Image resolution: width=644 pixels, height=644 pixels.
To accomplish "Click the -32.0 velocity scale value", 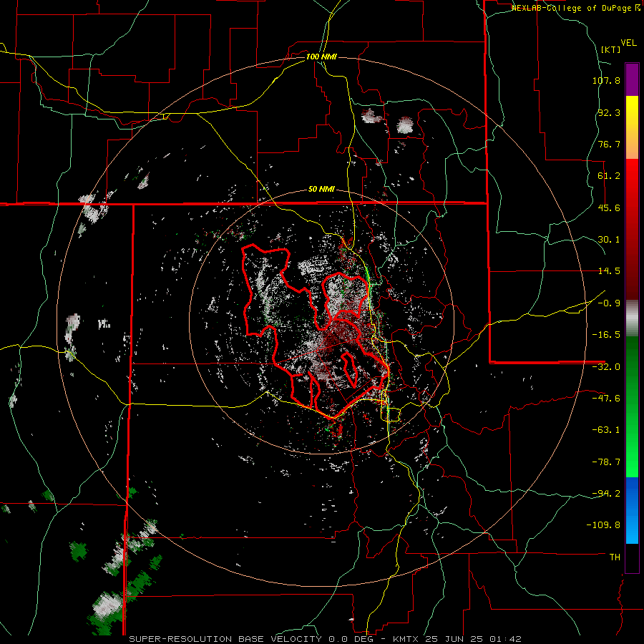I will (606, 367).
